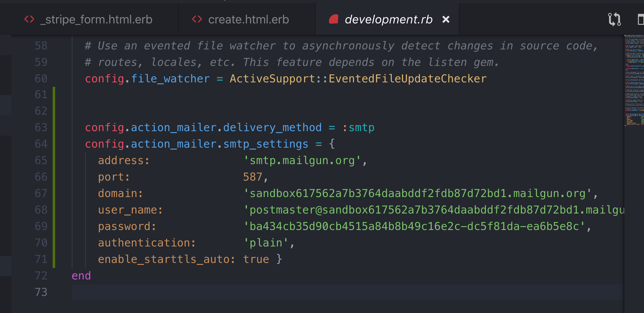Image resolution: width=644 pixels, height=313 pixels.
Task: Click the Ruby file icon on development.rb tab
Action: point(334,19)
